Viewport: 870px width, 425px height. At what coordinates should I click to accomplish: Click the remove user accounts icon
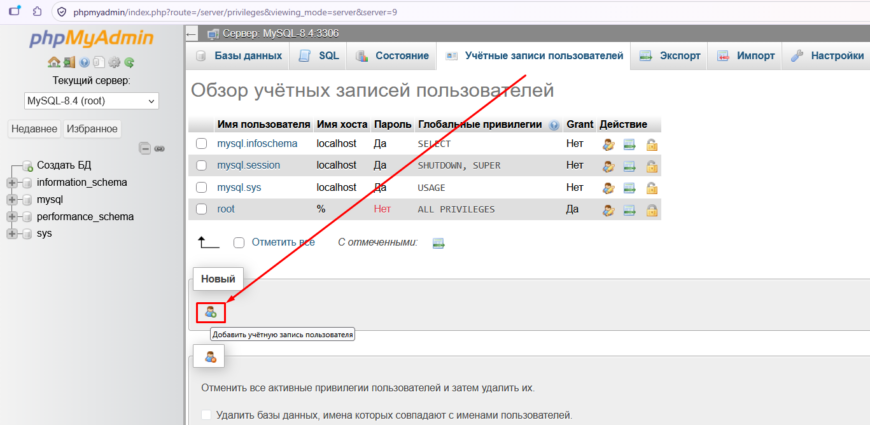[x=210, y=357]
